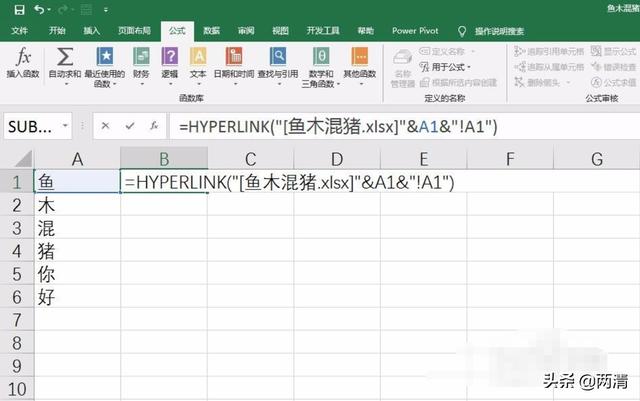Switch to the 审阅 ribbon tab
The height and width of the screenshot is (401, 640).
tap(246, 31)
